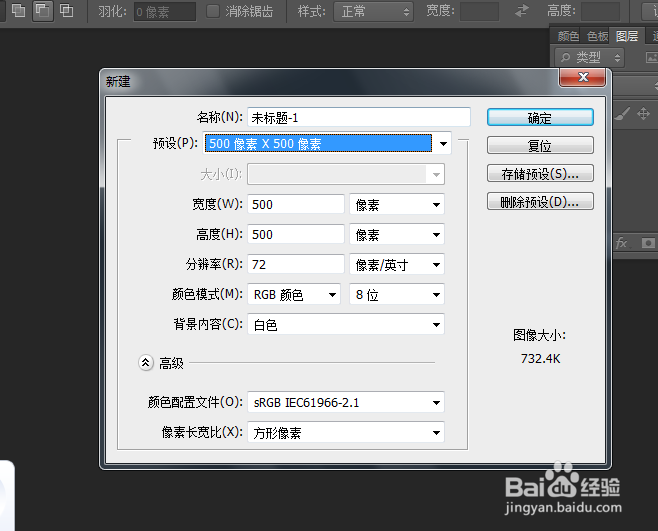Open the layer filter 类型 dropdown
This screenshot has height=531, width=658.
[590, 57]
